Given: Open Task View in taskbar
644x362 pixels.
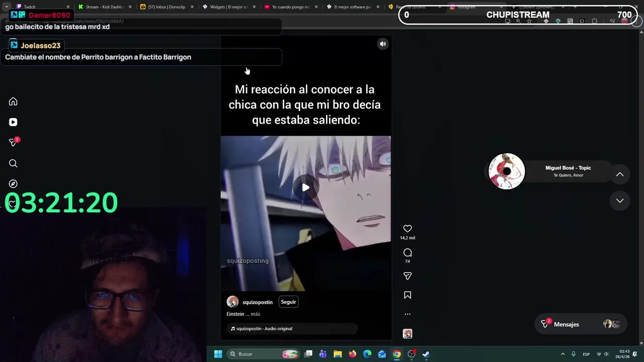Looking at the screenshot, I should tap(308, 354).
